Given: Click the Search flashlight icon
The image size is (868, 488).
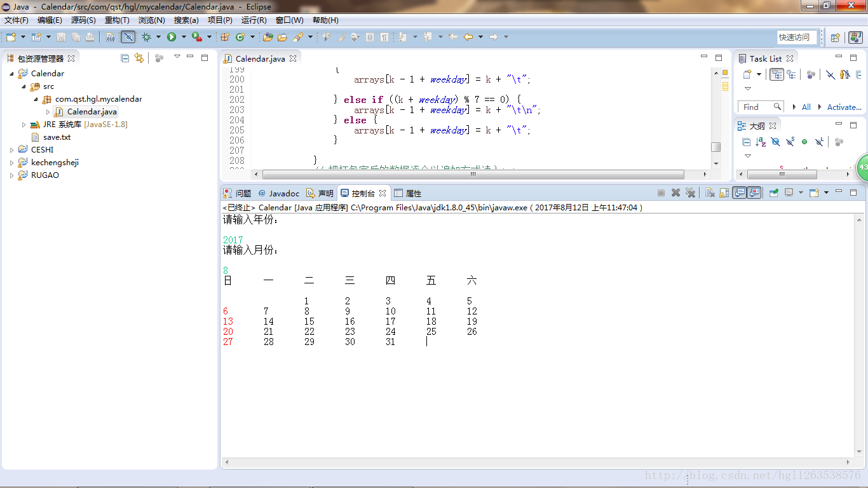Looking at the screenshot, I should point(297,37).
